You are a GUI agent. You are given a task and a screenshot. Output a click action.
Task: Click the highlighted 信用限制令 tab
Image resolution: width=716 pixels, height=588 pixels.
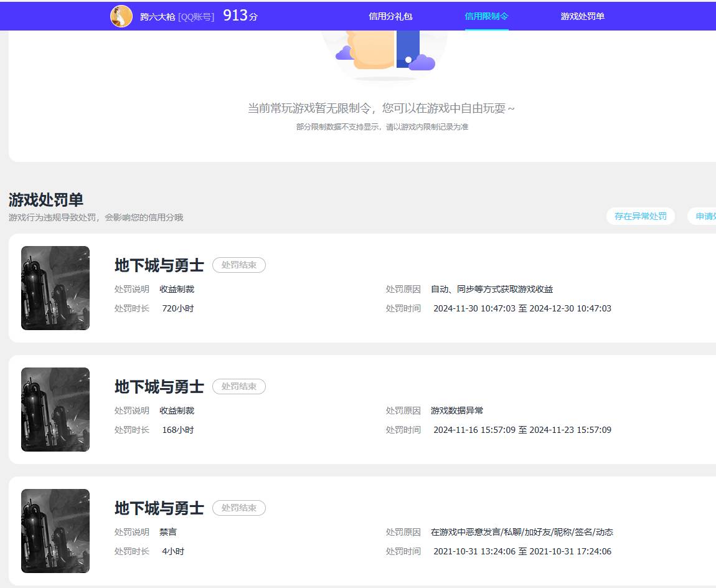point(487,17)
